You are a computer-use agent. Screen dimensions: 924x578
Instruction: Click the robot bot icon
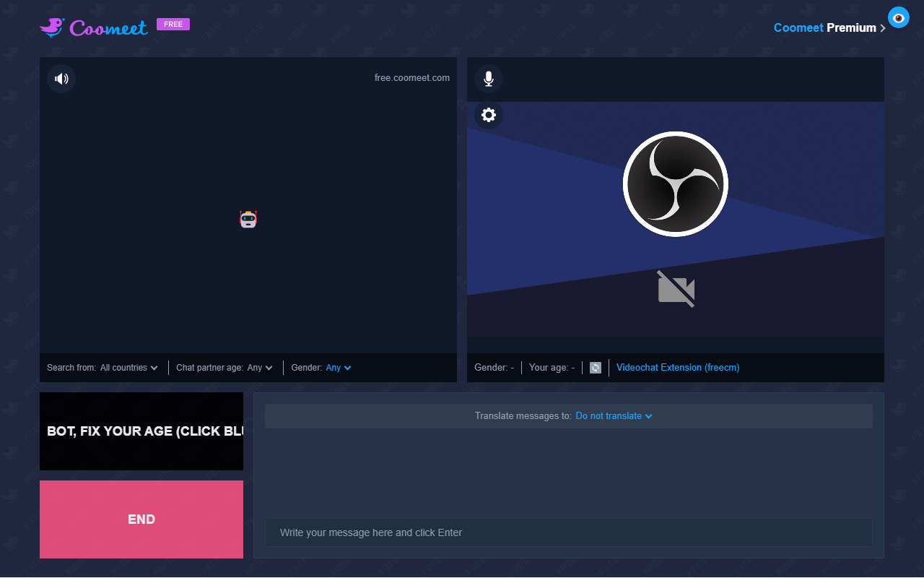click(x=248, y=219)
